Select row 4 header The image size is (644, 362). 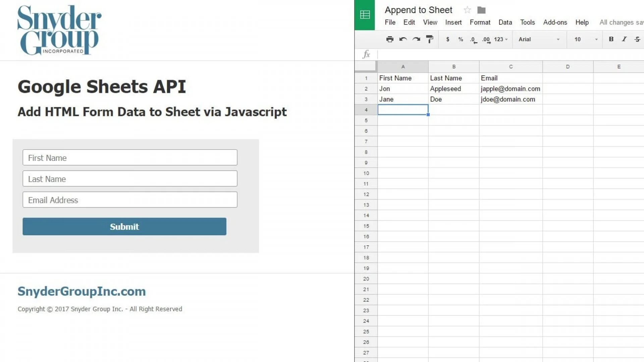tap(366, 110)
